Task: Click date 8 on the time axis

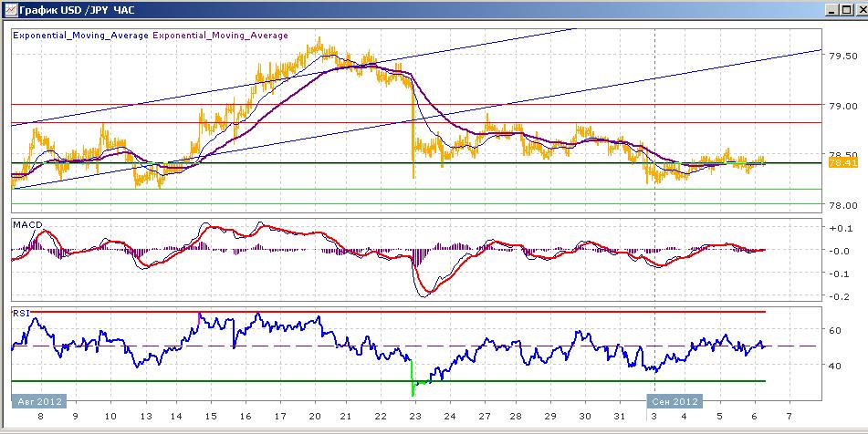Action: point(40,417)
